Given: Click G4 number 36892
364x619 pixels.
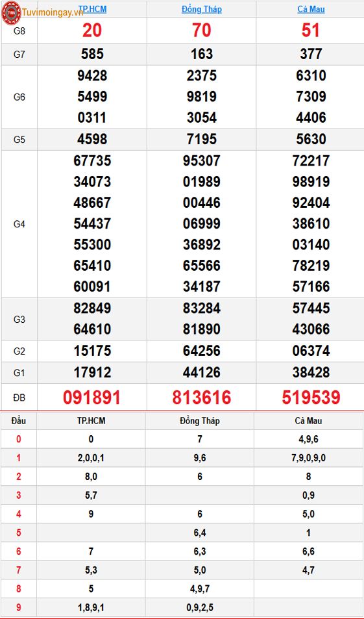Looking at the screenshot, I should pyautogui.click(x=202, y=244).
